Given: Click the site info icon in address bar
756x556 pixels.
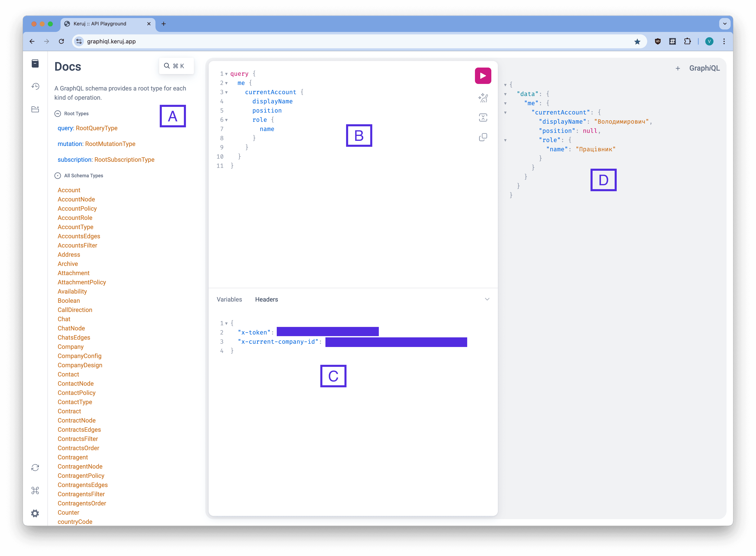Looking at the screenshot, I should [x=79, y=41].
